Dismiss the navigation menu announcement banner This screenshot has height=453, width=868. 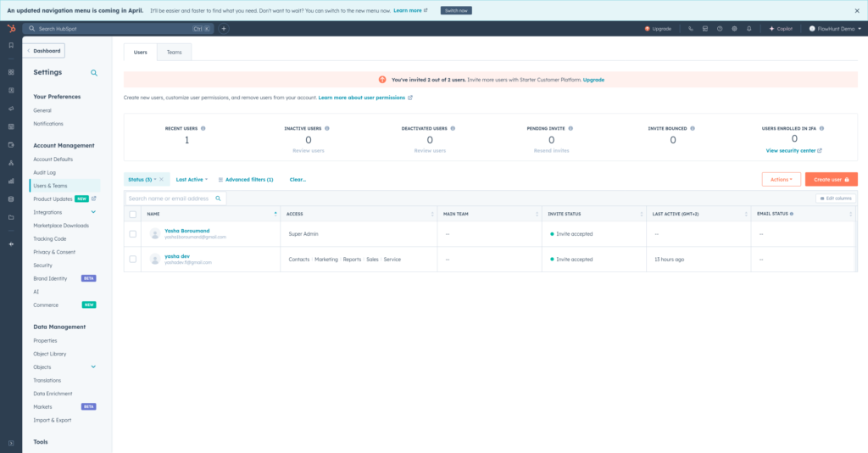857,10
